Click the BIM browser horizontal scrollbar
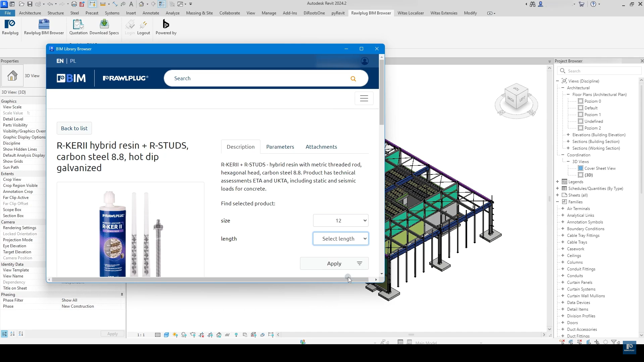Screen dimensions: 644x362 coord(210,280)
